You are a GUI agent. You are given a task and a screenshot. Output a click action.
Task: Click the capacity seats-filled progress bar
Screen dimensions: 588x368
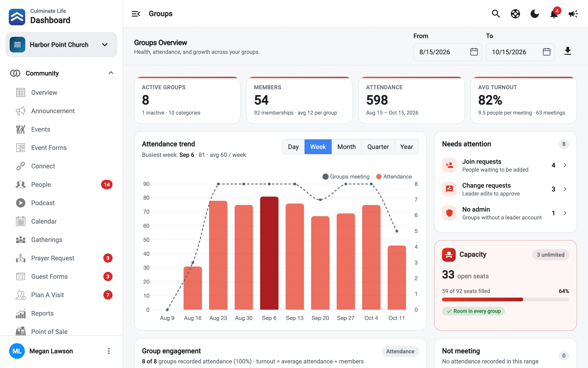505,299
